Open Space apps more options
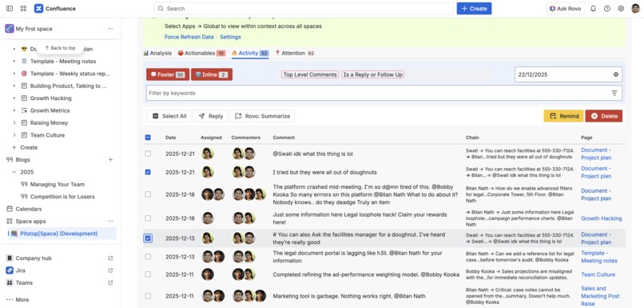Image resolution: width=644 pixels, height=308 pixels. pos(110,222)
